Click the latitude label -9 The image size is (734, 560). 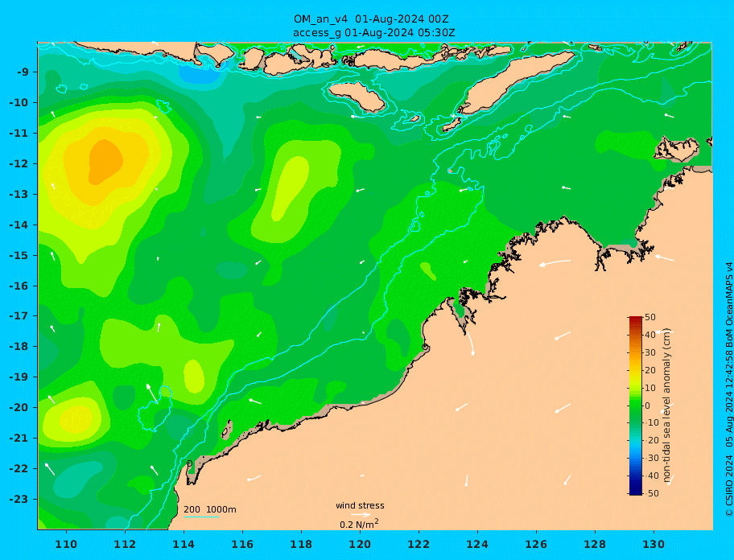tap(23, 72)
